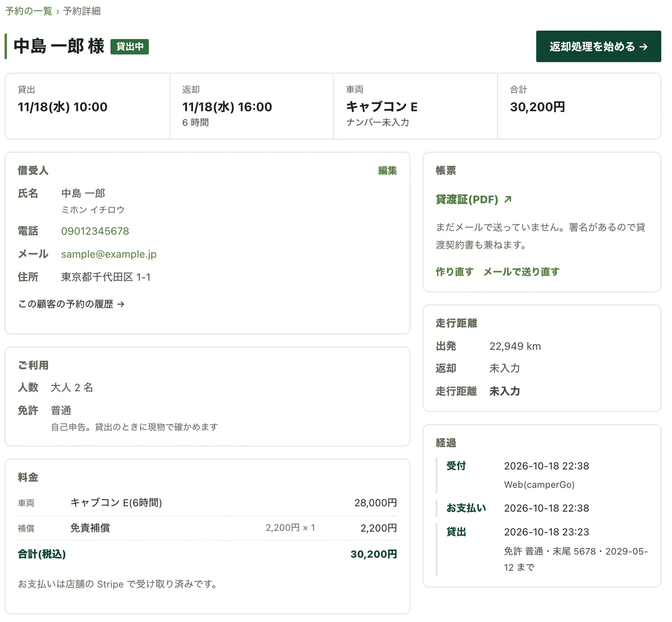The image size is (672, 622).
Task: Click the summary total 30,200円
Action: coord(537,107)
